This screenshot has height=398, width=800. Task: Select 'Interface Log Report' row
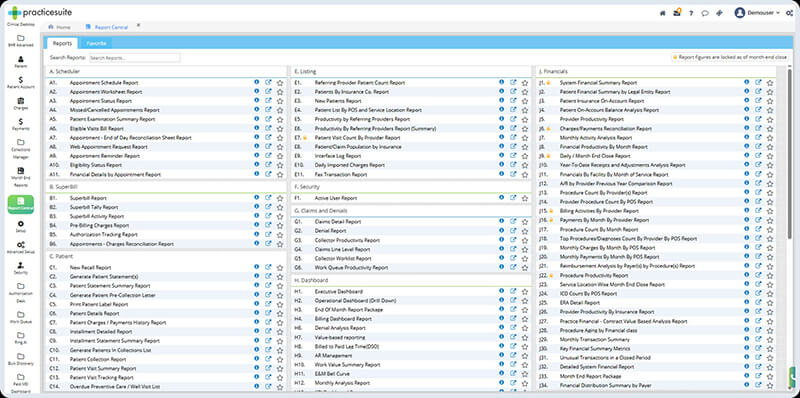(411, 156)
